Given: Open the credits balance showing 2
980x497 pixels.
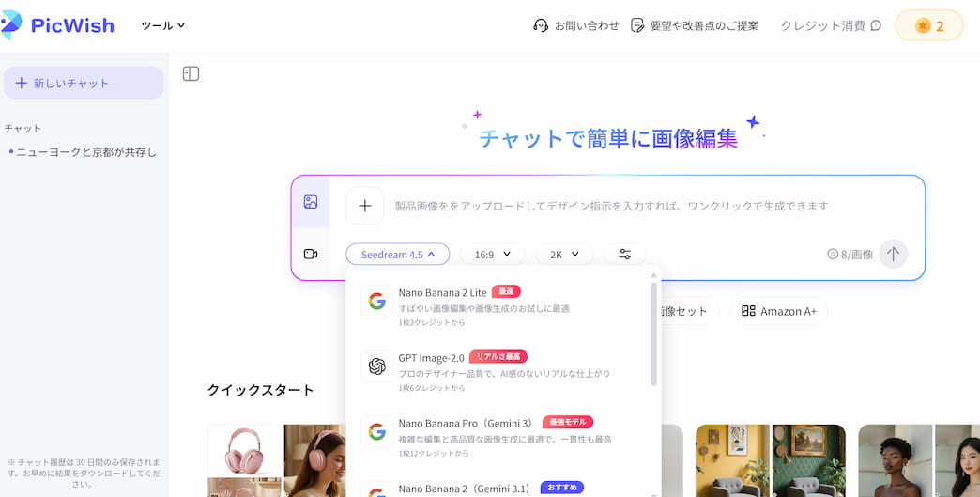Looking at the screenshot, I should point(928,25).
